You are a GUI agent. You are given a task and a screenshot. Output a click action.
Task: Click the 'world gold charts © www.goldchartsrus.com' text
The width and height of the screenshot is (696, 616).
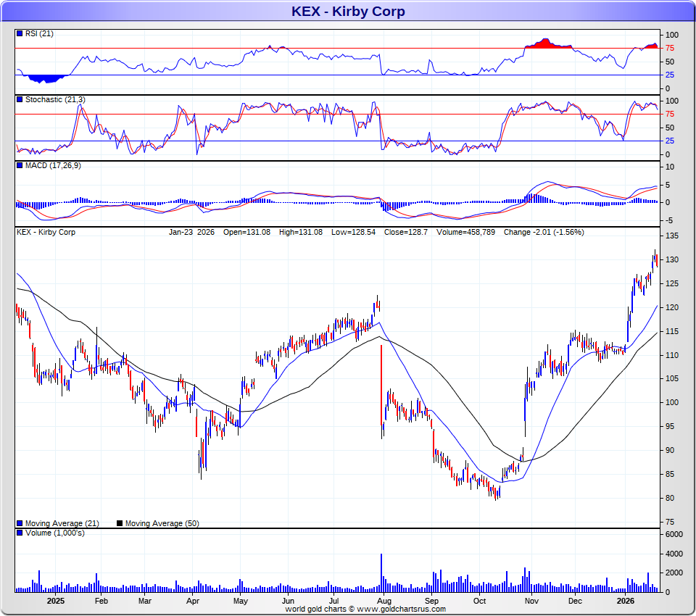tap(365, 609)
